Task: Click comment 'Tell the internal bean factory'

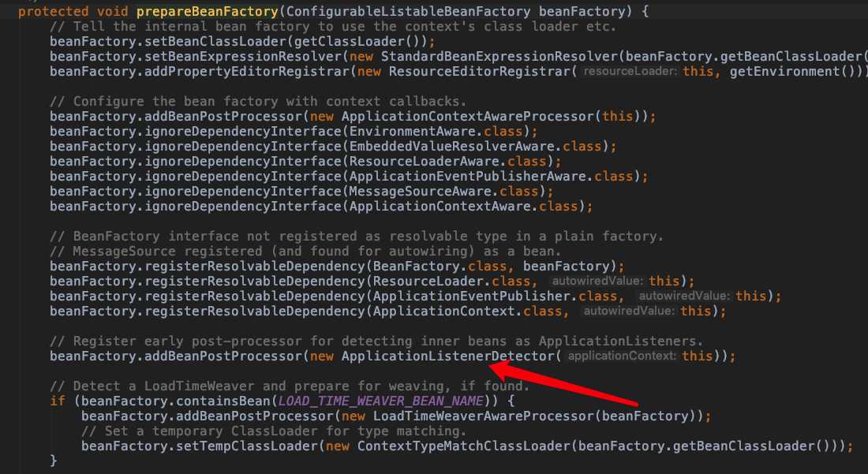Action: point(333,26)
